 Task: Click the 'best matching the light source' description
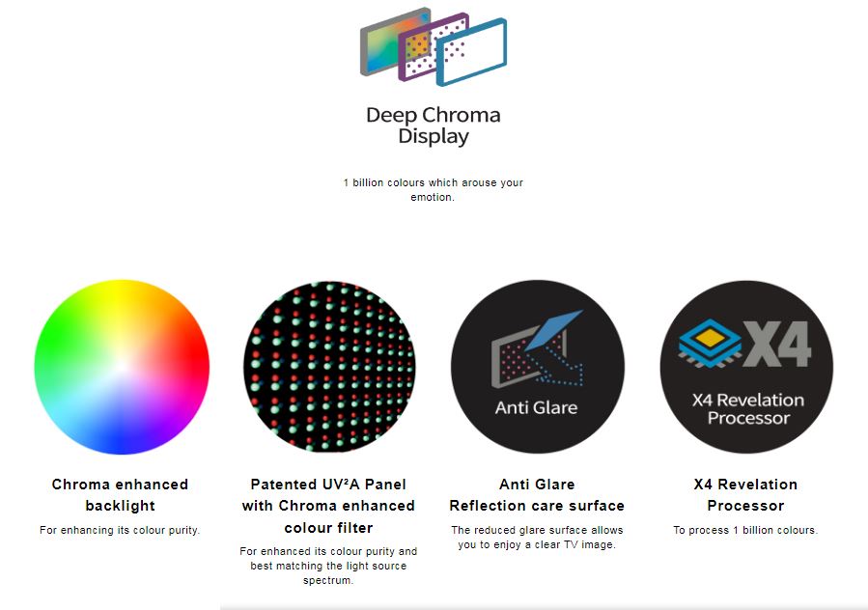(x=328, y=566)
